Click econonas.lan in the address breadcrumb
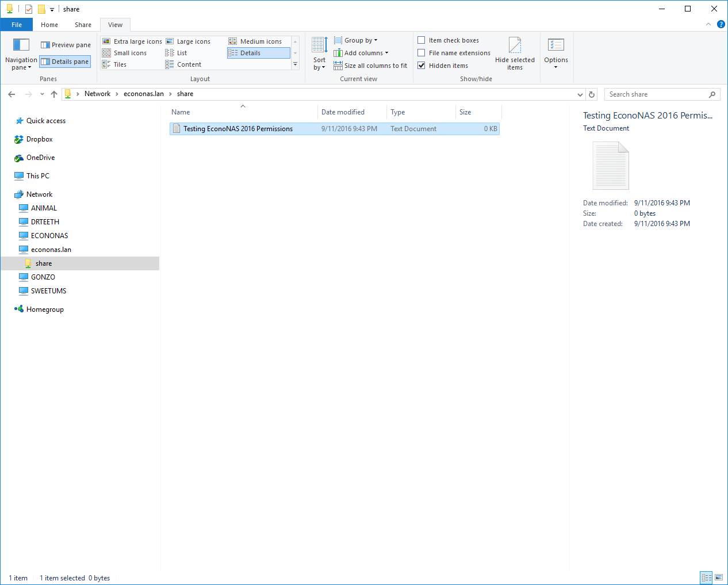This screenshot has width=728, height=585. [x=144, y=94]
